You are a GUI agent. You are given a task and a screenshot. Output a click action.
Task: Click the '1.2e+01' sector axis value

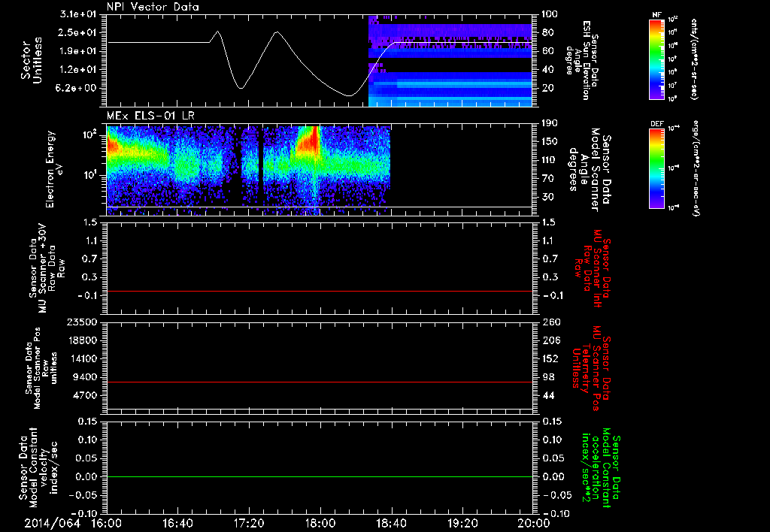[78, 70]
